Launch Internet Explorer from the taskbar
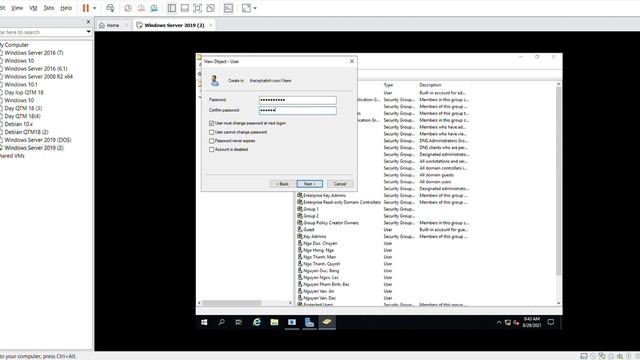640x360 pixels. (257, 322)
